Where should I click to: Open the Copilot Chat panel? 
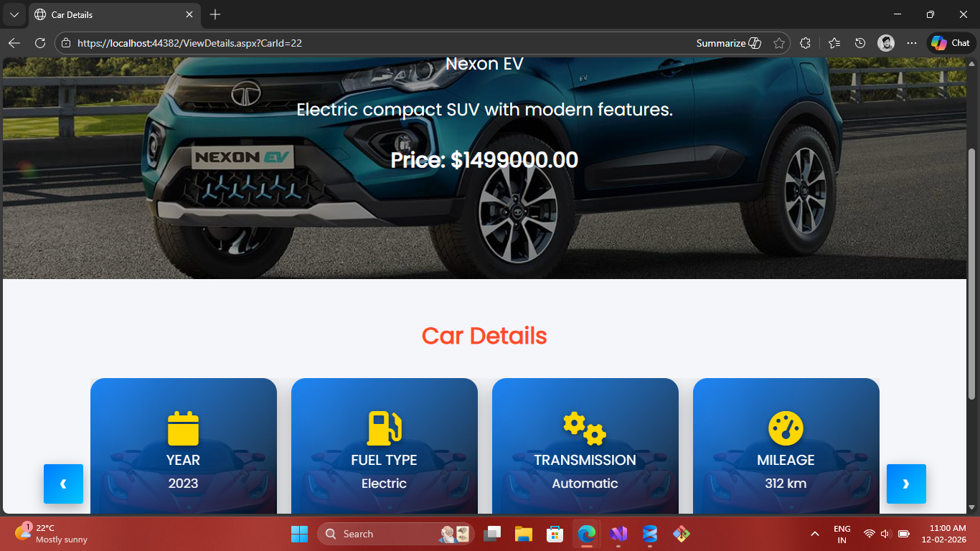951,43
